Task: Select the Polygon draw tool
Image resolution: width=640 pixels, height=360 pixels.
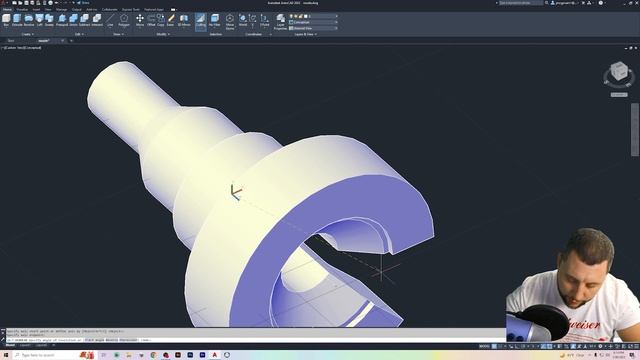Action: coord(124,20)
